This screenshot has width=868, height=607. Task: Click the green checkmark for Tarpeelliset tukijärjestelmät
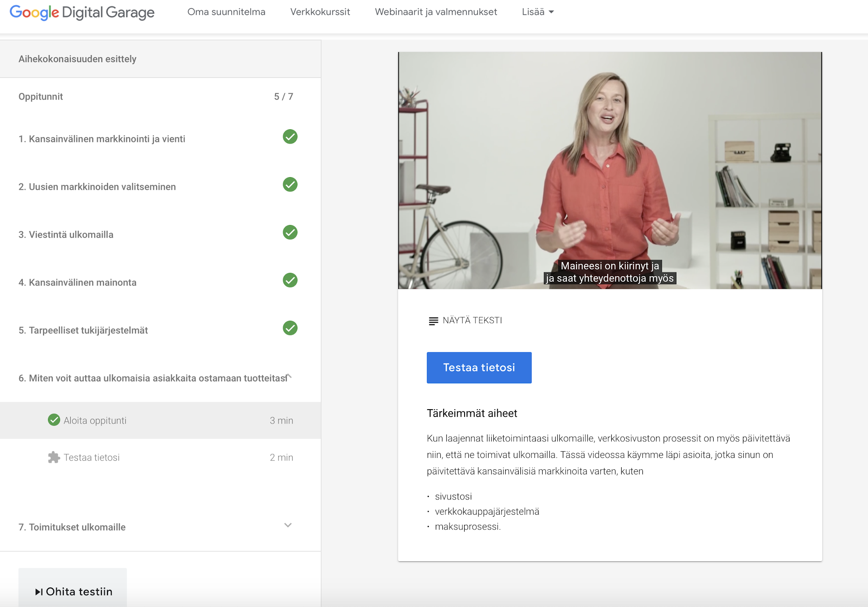click(290, 328)
